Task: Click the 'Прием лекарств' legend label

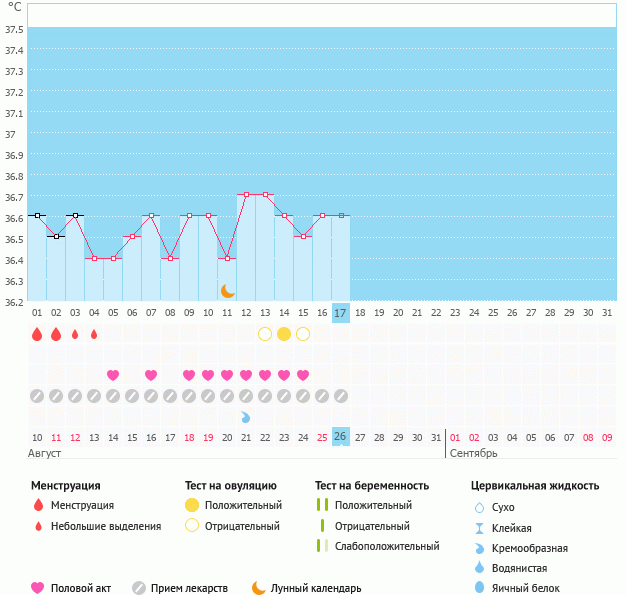Action: (189, 588)
